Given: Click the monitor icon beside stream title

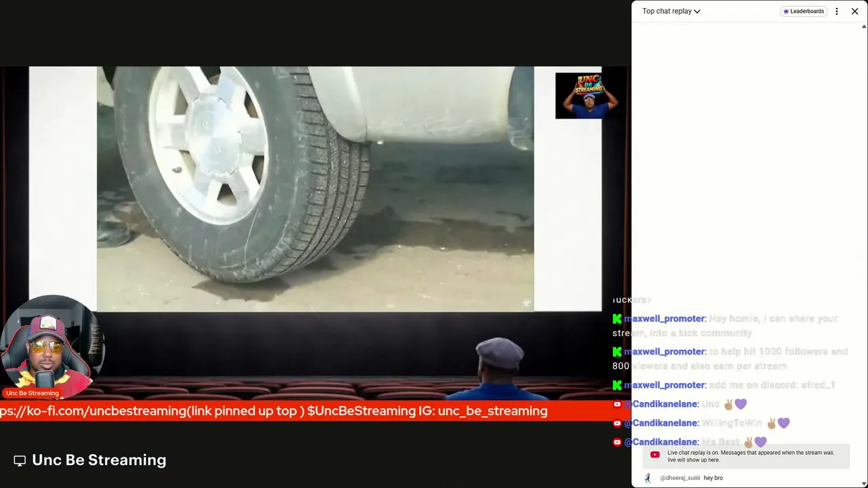Looking at the screenshot, I should [20, 460].
